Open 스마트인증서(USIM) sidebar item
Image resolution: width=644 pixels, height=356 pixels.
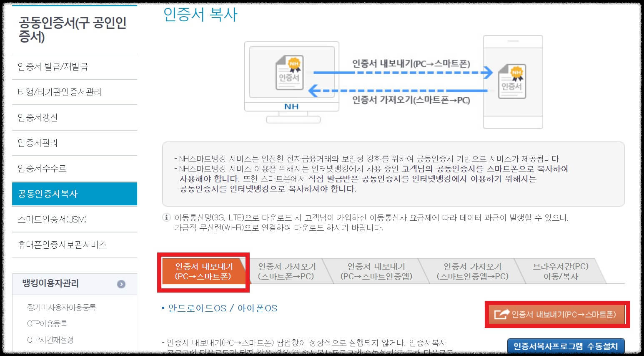click(x=74, y=219)
